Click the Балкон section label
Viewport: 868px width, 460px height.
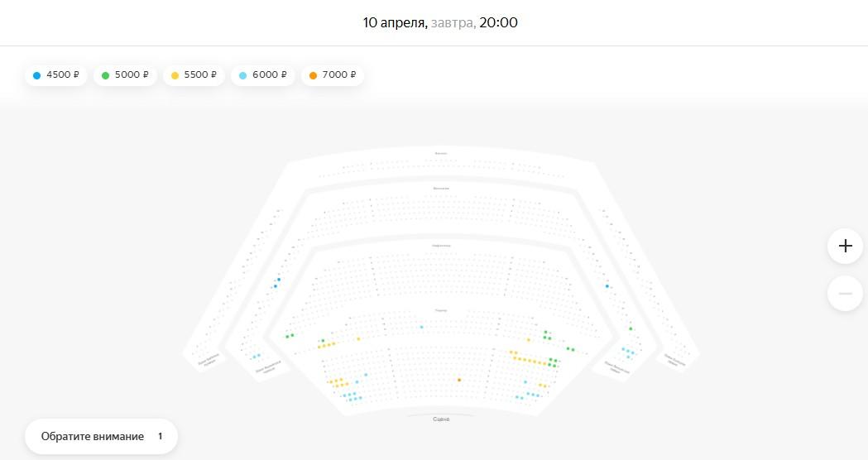(441, 153)
